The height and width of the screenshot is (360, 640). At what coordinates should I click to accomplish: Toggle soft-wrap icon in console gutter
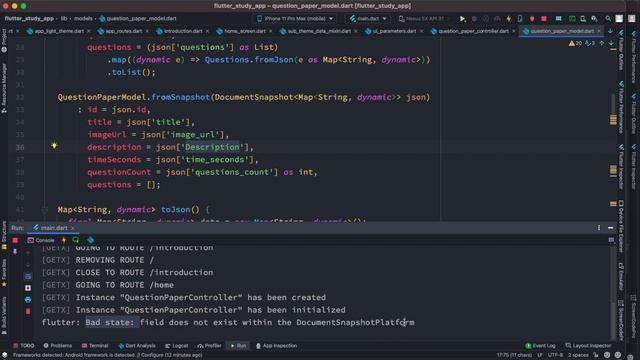(28, 276)
